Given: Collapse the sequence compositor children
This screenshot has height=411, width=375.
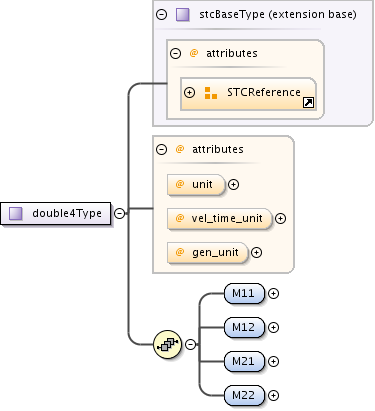Looking at the screenshot, I should click(x=190, y=344).
